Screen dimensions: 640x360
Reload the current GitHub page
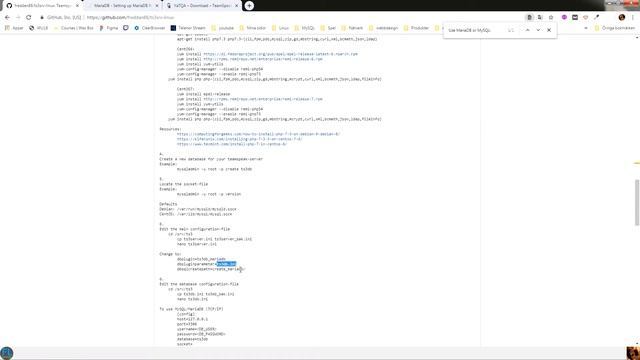tap(29, 18)
